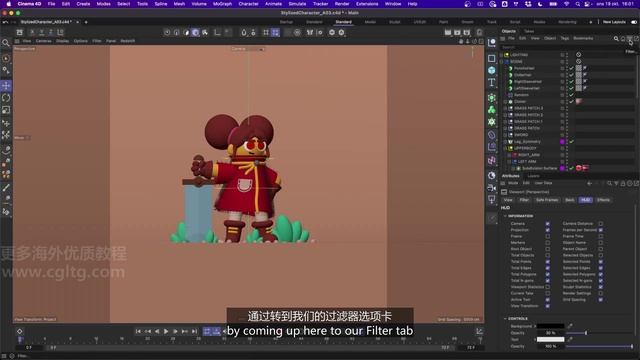Expand the Leg_Symmetry object
Screen dimensions: 640x360
505,142
